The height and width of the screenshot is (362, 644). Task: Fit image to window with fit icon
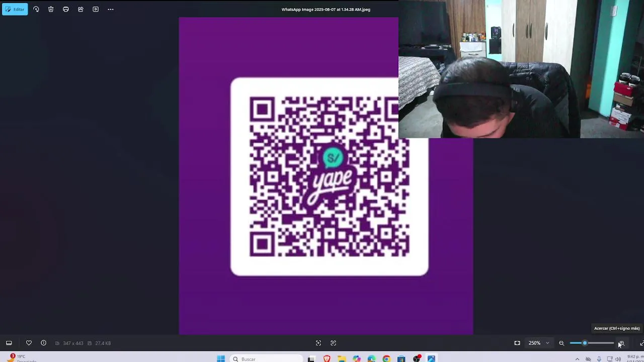coord(517,343)
